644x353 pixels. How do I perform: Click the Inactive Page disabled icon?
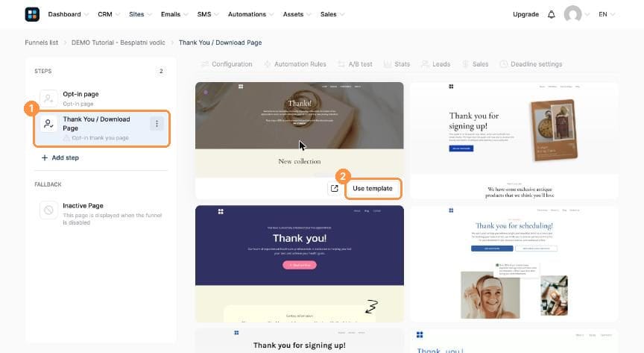(48, 210)
